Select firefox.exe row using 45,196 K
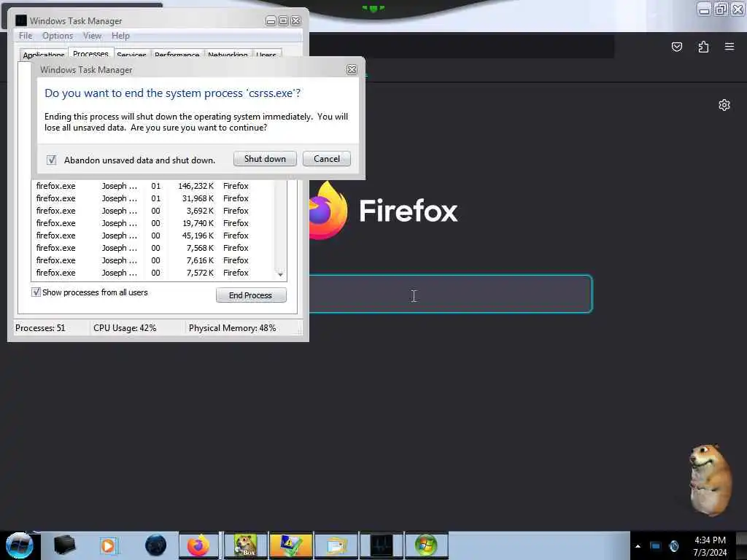 pyautogui.click(x=152, y=236)
